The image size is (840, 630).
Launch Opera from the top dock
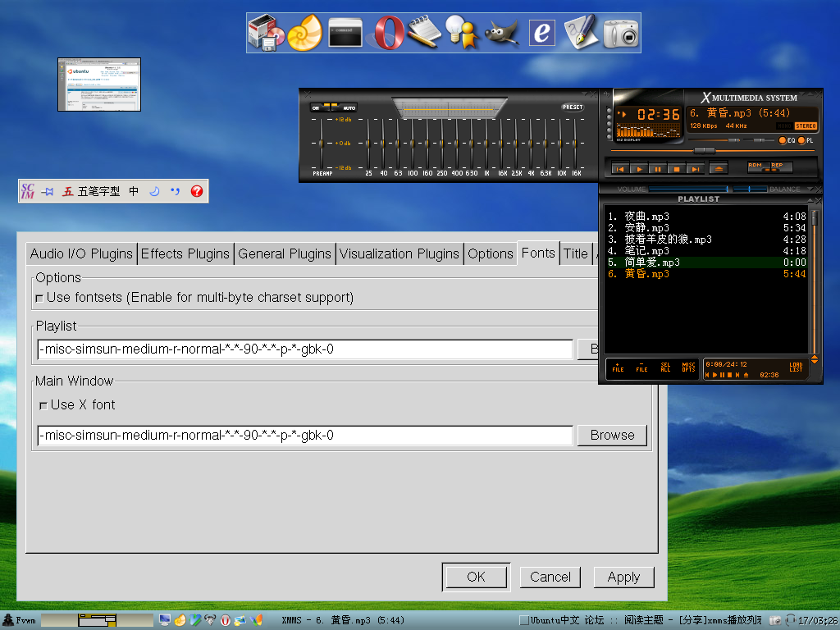389,33
